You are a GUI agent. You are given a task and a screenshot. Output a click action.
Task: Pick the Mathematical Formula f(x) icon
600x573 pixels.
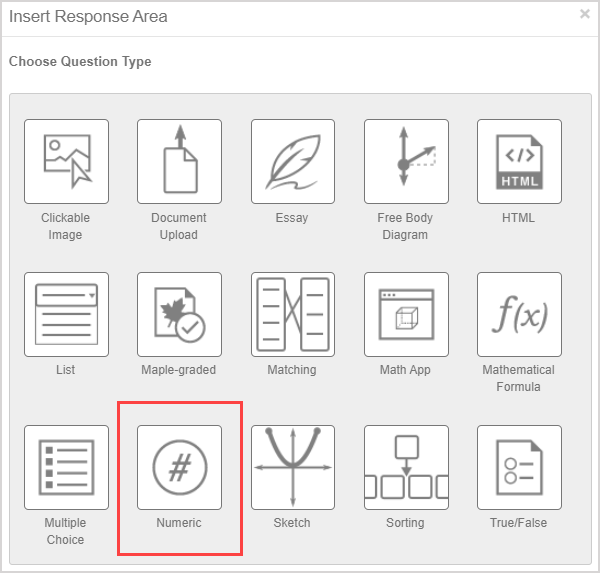point(519,314)
